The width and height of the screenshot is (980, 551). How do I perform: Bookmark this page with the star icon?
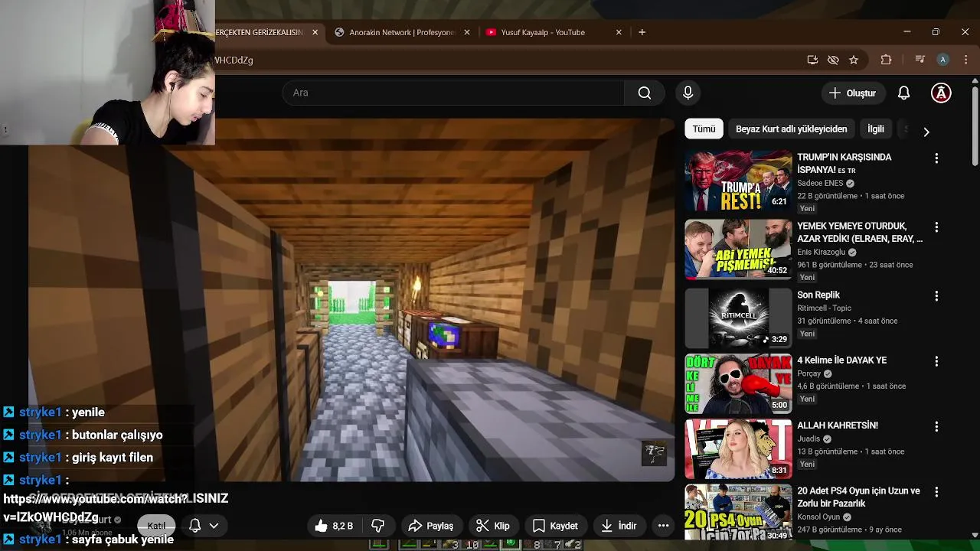pos(854,60)
